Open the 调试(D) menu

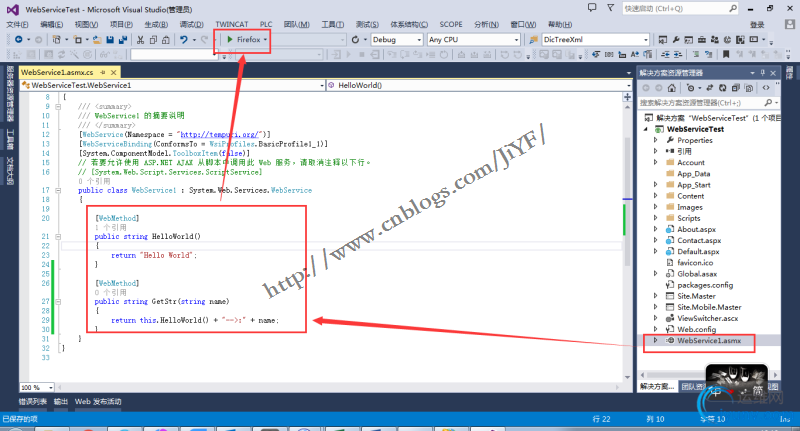(191, 24)
